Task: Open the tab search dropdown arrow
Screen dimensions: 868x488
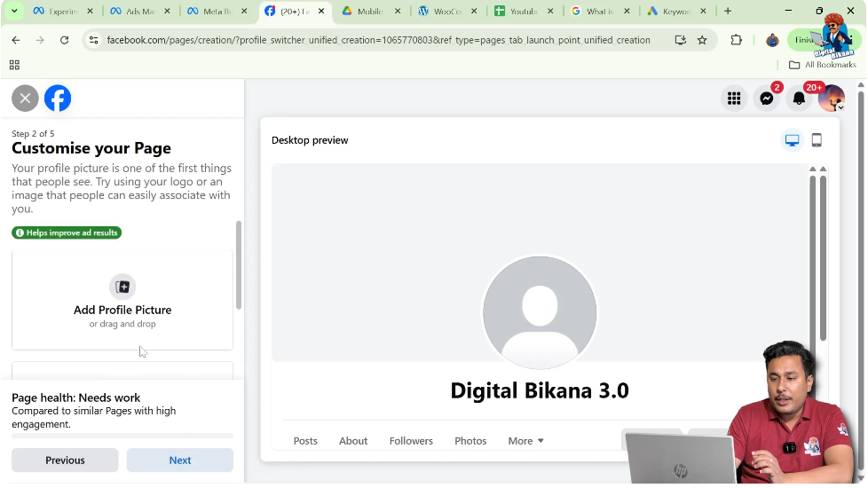Action: [x=14, y=11]
